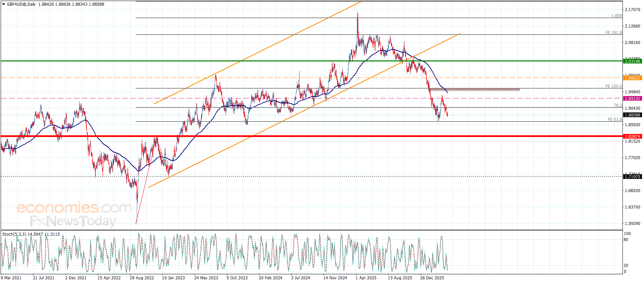Click the 2.12660 price axis value

pos(632,26)
